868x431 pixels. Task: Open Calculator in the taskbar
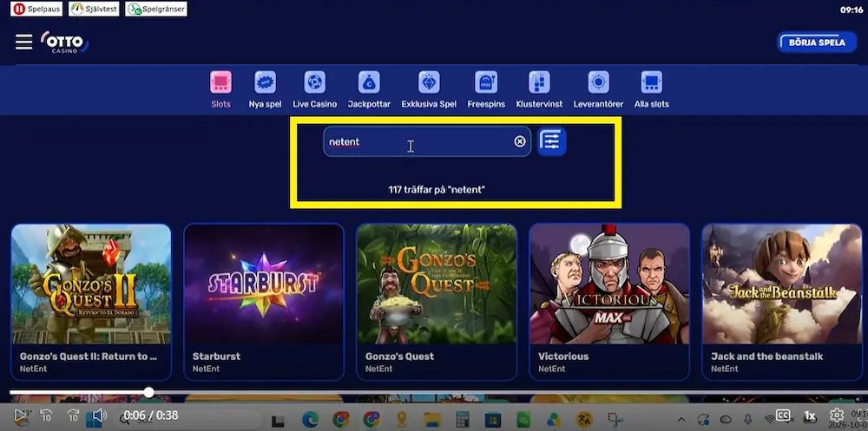pyautogui.click(x=463, y=420)
